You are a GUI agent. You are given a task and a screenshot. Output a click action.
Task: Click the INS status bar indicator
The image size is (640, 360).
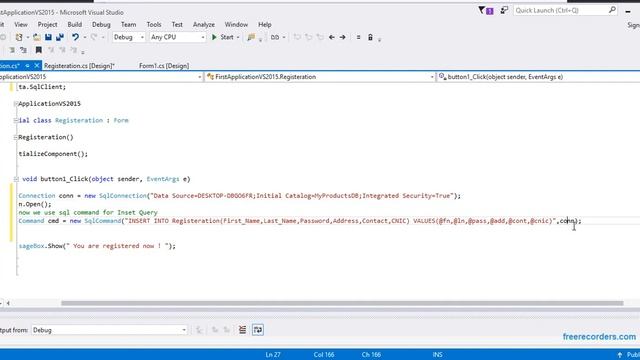tap(438, 355)
